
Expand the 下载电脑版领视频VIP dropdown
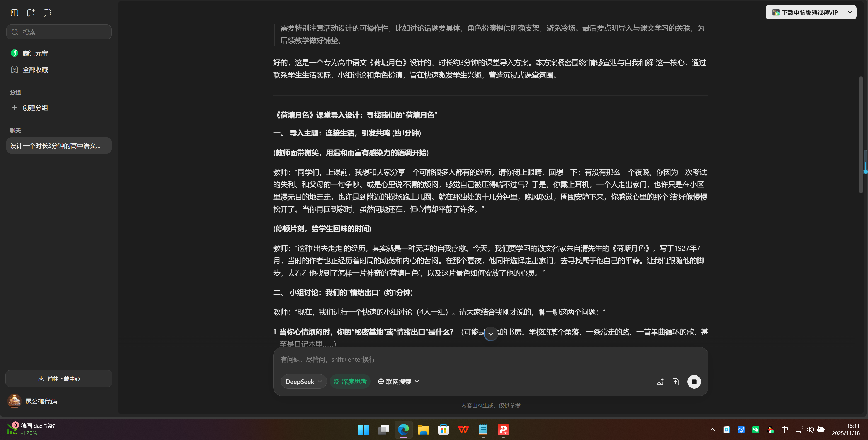[x=850, y=12]
